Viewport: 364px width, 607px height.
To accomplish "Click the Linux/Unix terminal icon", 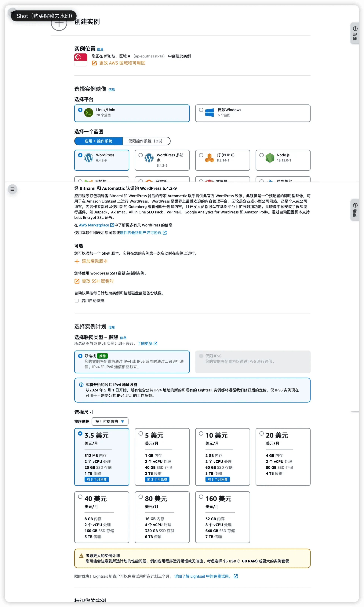I will pyautogui.click(x=89, y=113).
